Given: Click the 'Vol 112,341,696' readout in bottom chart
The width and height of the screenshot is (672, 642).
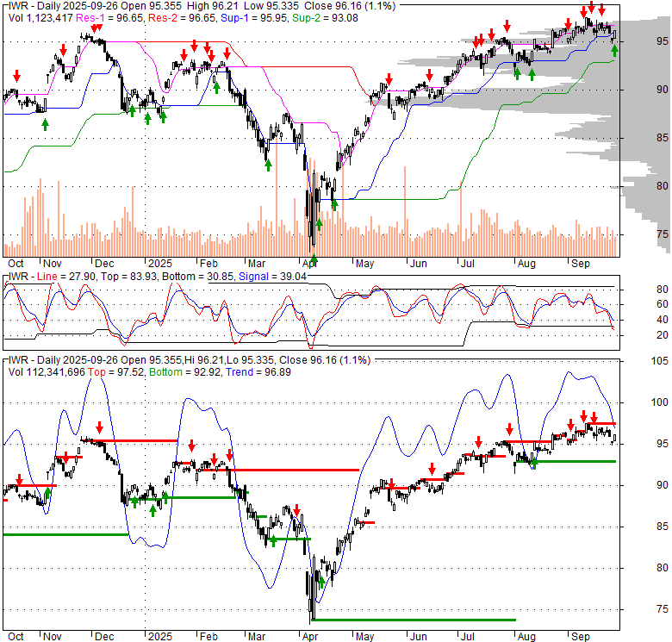Looking at the screenshot, I should point(47,372).
